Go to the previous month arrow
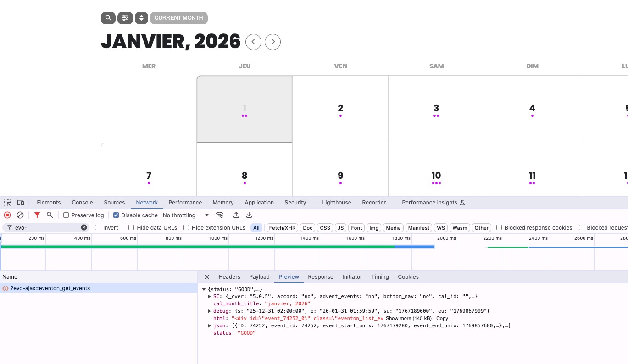This screenshot has height=364, width=628. pos(253,42)
